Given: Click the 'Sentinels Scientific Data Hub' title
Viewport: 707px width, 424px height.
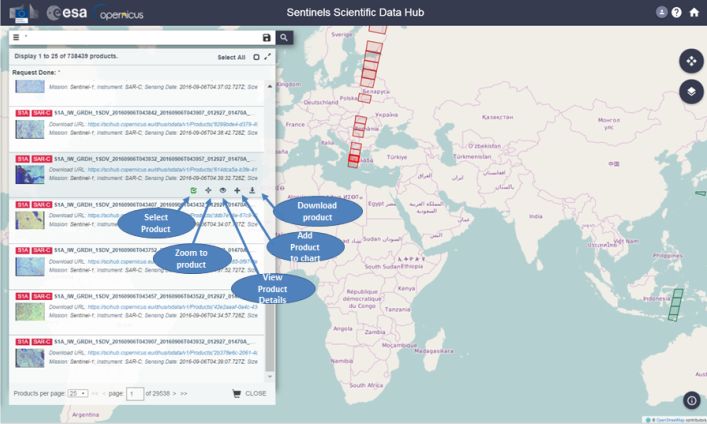Looking at the screenshot, I should 355,13.
